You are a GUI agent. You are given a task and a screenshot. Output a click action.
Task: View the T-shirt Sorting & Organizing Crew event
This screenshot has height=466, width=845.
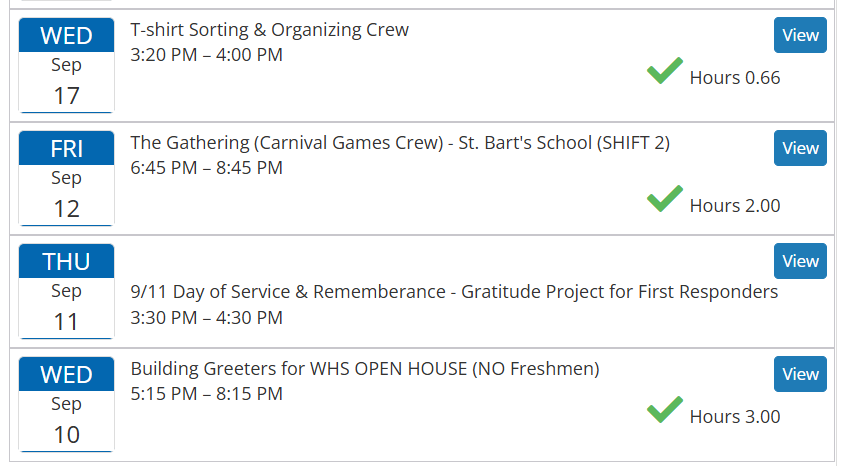tap(800, 35)
